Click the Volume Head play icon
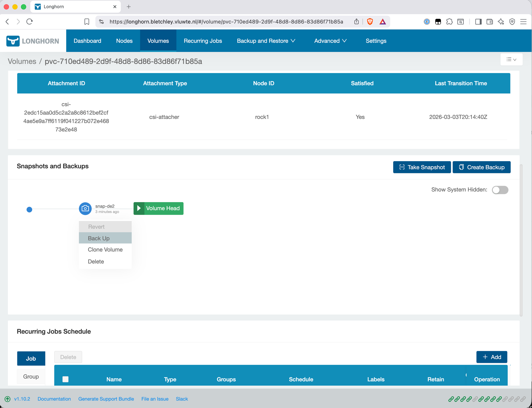 (139, 208)
